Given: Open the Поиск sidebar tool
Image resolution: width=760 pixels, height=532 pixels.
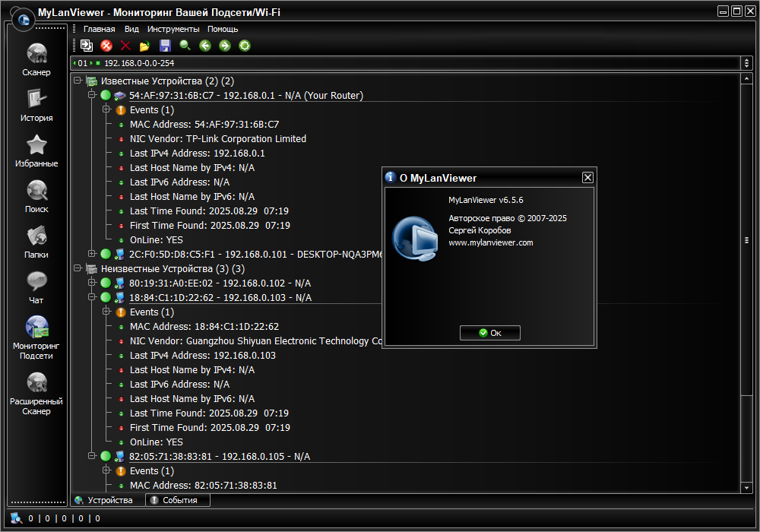Looking at the screenshot, I should coord(36,196).
